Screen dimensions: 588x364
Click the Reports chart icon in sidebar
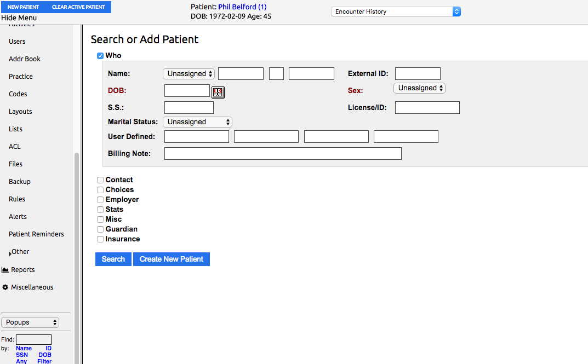pos(5,270)
